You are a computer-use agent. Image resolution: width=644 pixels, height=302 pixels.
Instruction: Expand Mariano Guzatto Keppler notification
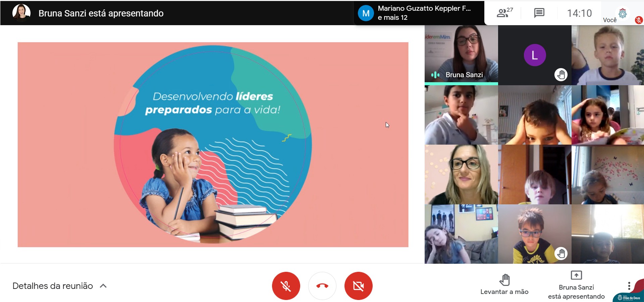[x=424, y=13]
